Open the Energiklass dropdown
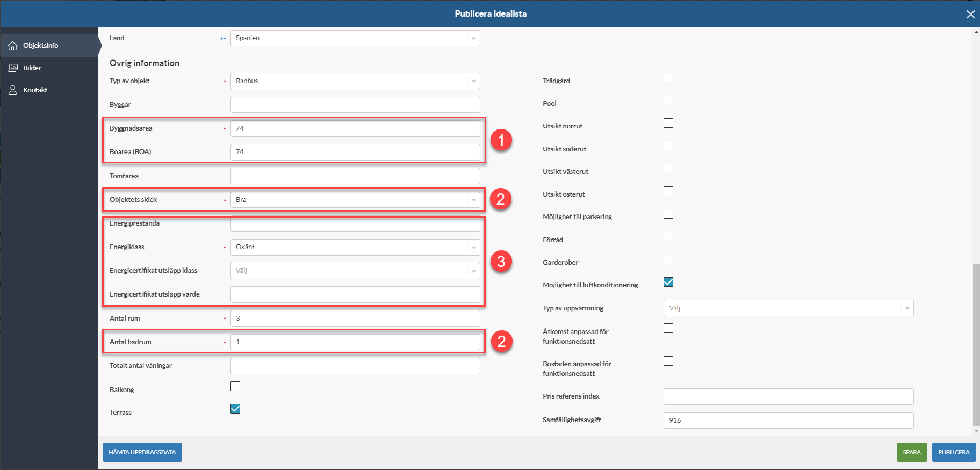Image resolution: width=980 pixels, height=470 pixels. (355, 247)
